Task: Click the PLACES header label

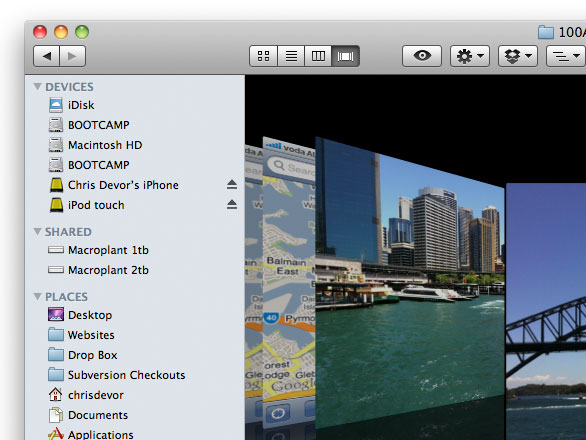Action: pos(67,296)
